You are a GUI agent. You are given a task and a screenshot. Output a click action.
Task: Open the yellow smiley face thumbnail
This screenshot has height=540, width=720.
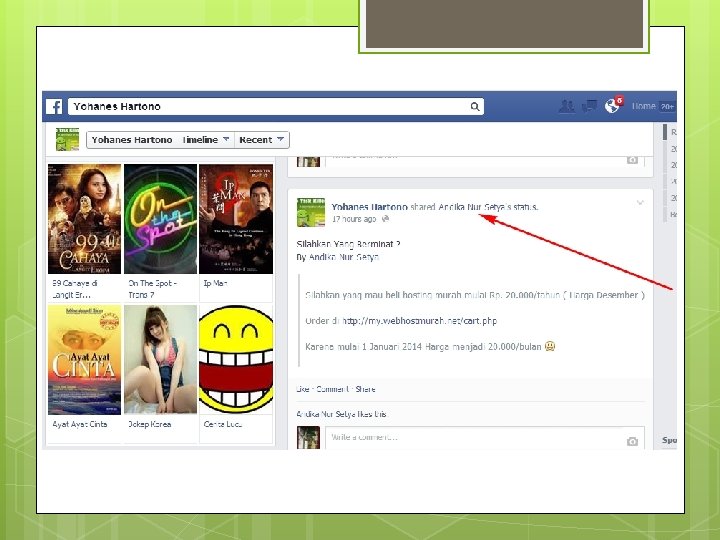[236, 360]
